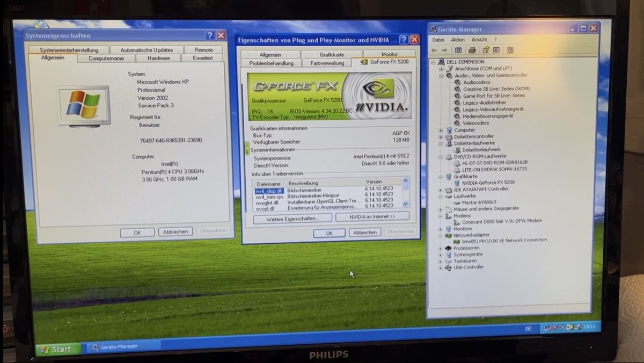Click Creative SB Live! Series (WDM) entry
Screen dimensions: 644x363
496,89
